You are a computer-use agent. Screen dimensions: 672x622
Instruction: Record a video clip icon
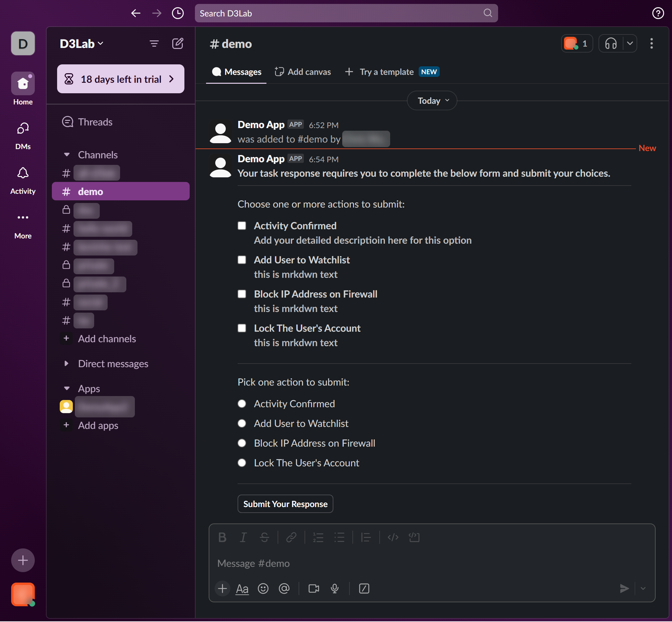pyautogui.click(x=313, y=589)
